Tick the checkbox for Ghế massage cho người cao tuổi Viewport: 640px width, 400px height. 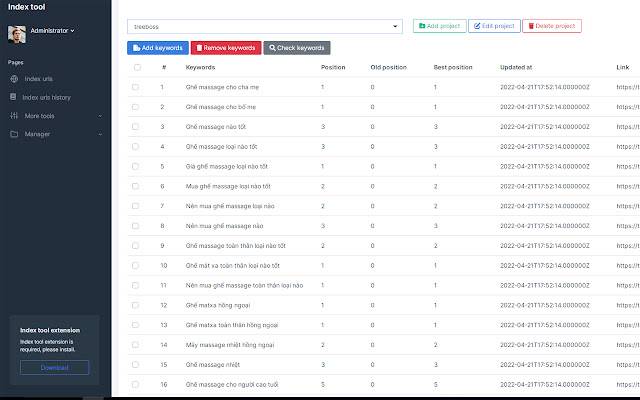(x=136, y=384)
